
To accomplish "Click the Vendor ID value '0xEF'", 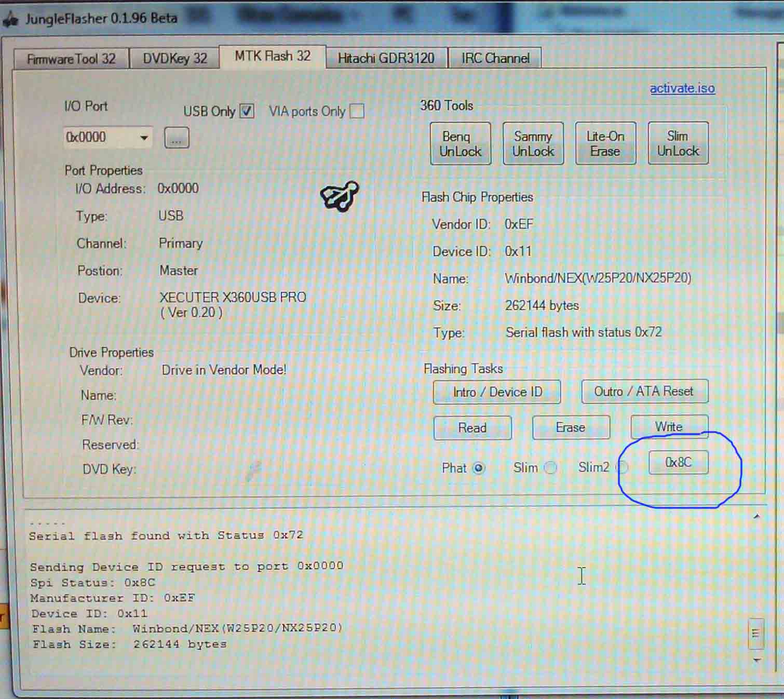I will pos(519,224).
